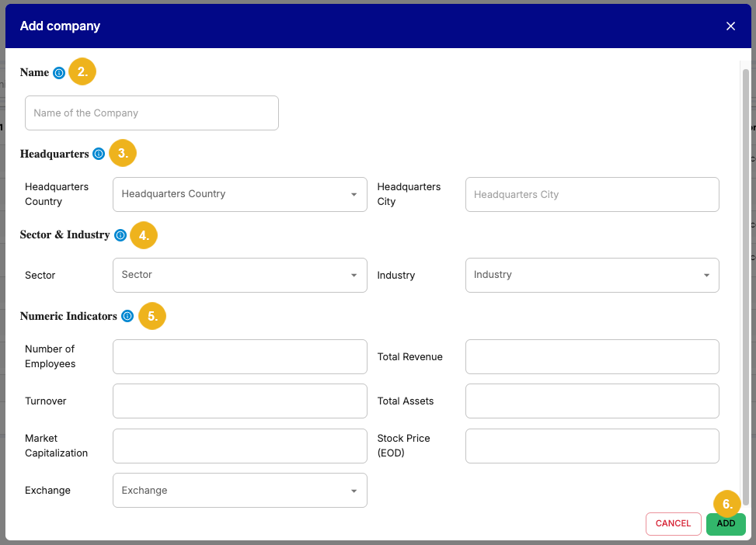Viewport: 756px width, 545px height.
Task: Select the Market Capitalization field
Action: click(239, 446)
